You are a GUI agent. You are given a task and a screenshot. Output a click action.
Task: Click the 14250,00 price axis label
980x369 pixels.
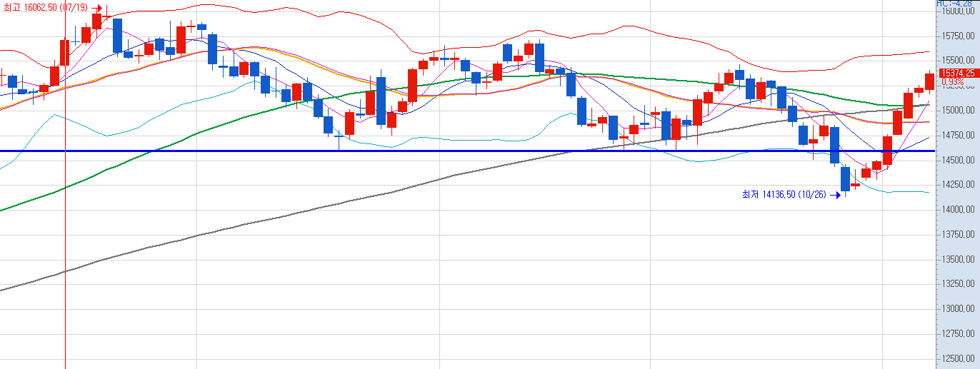tap(958, 185)
